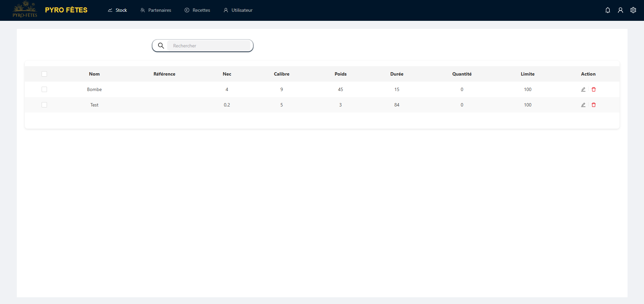Click the Pyro-Fêtes fireworks logo
644x304 pixels.
[x=25, y=9]
